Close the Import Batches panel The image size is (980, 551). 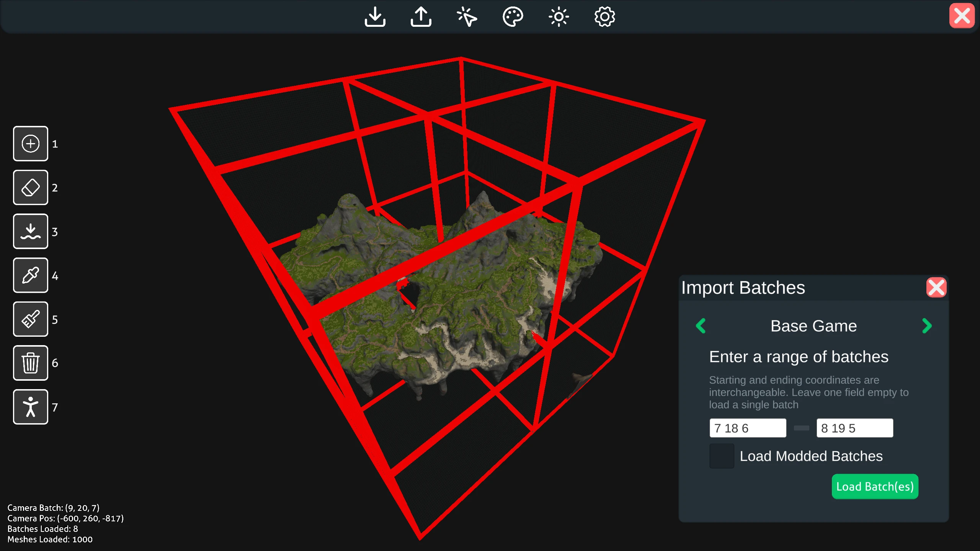click(x=936, y=287)
